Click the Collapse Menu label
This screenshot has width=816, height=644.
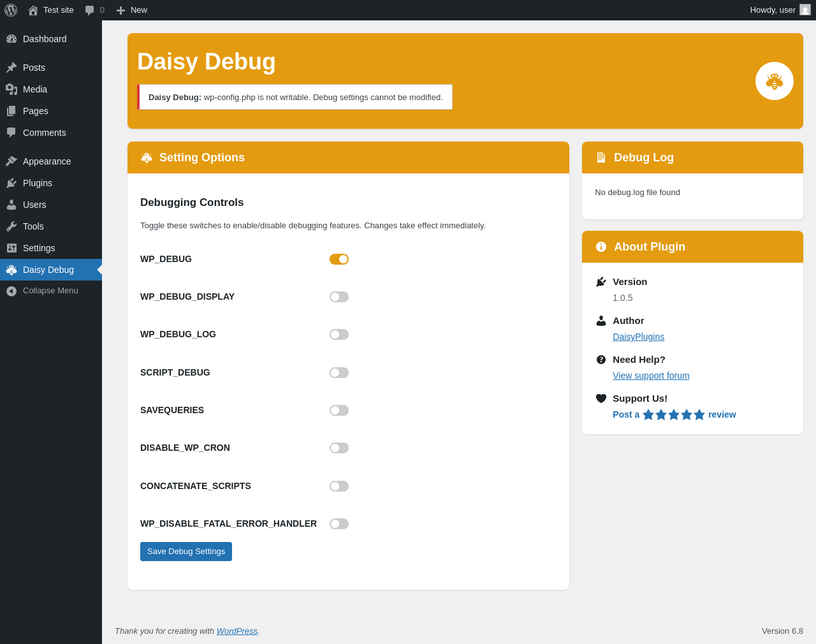point(50,291)
